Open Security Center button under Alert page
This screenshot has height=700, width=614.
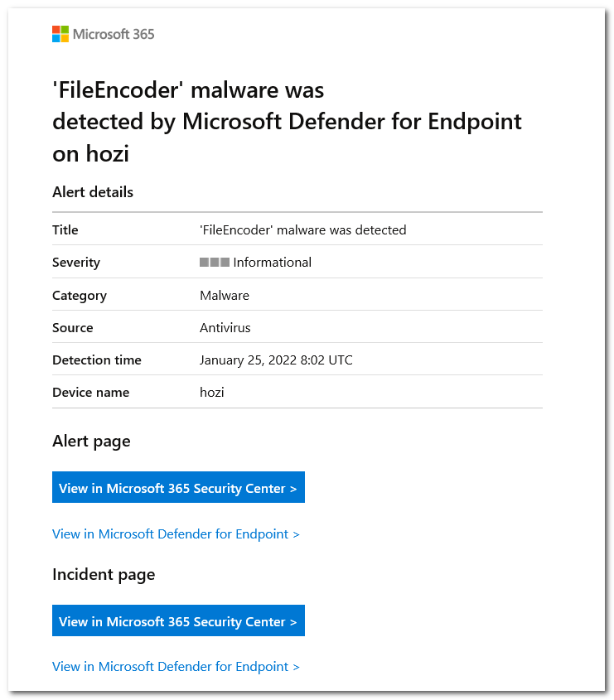pos(178,488)
